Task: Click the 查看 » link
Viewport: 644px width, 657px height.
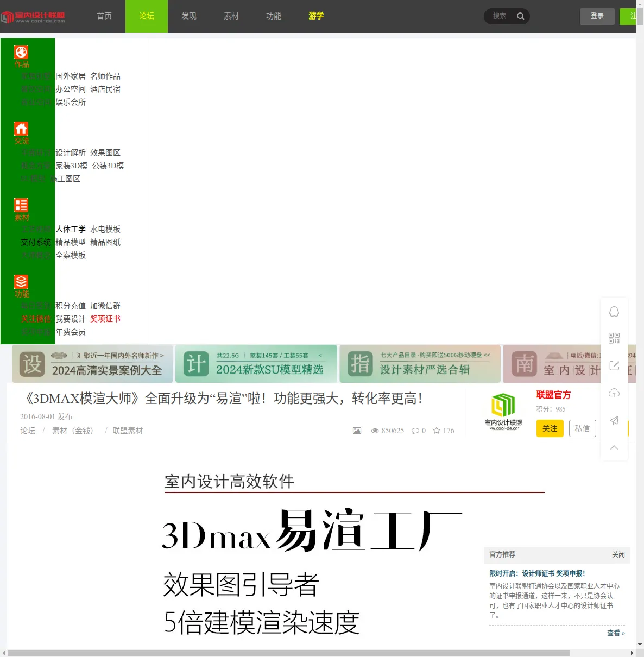Action: [616, 633]
